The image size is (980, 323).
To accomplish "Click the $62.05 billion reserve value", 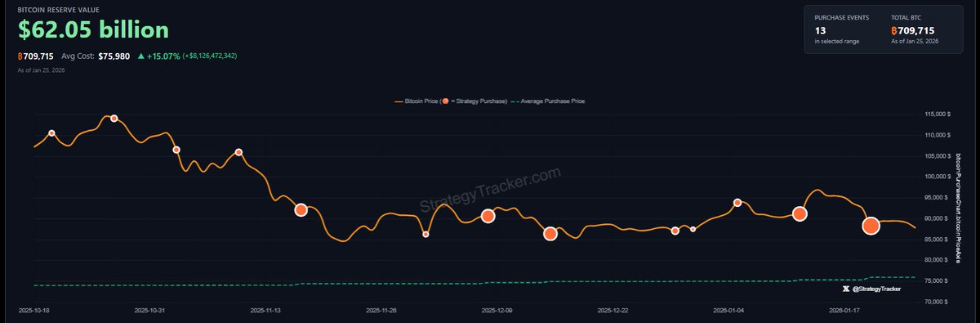I will coord(93,29).
